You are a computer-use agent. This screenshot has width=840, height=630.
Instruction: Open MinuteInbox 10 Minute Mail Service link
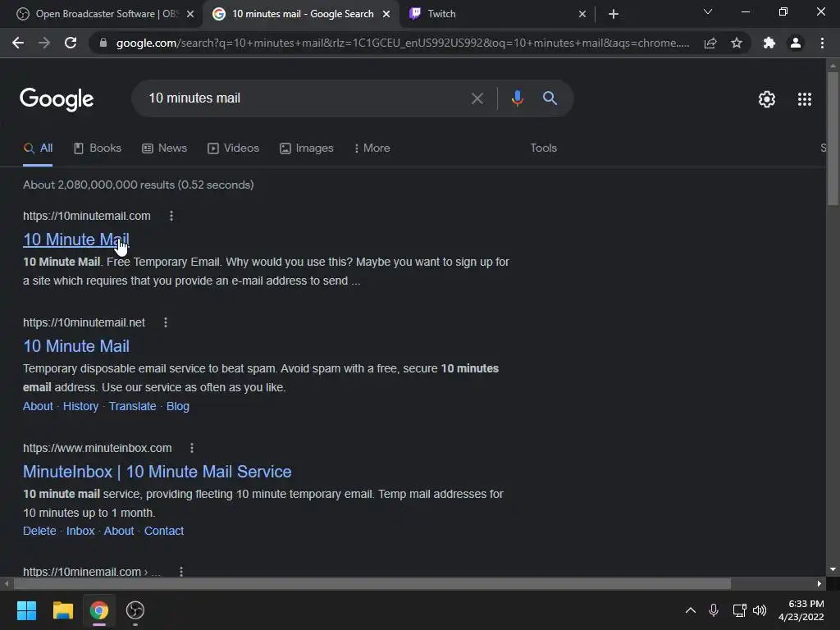pyautogui.click(x=157, y=472)
